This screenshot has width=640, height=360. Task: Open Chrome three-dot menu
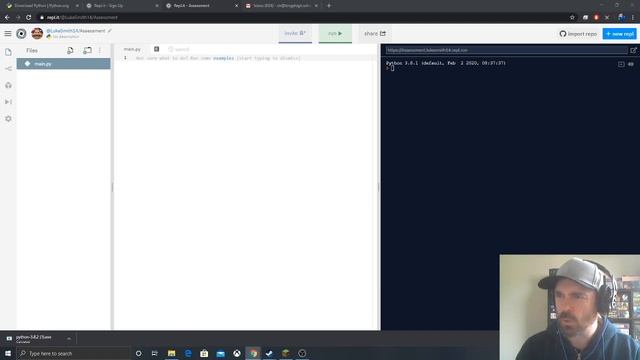(633, 18)
